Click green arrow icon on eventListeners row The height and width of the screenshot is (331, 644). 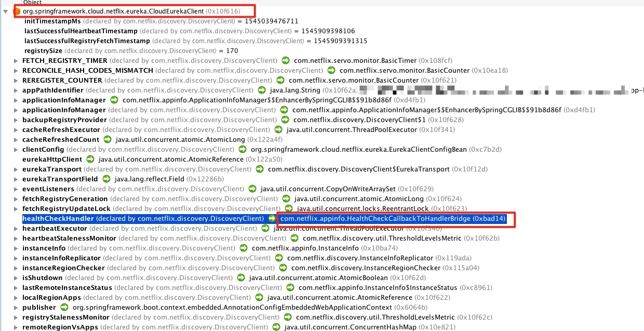click(x=252, y=189)
